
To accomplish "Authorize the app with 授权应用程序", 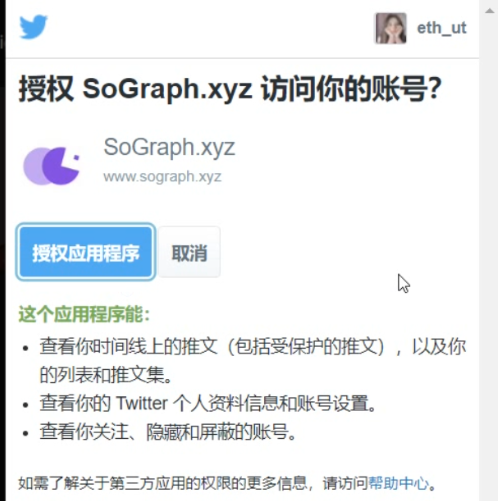I will click(86, 252).
